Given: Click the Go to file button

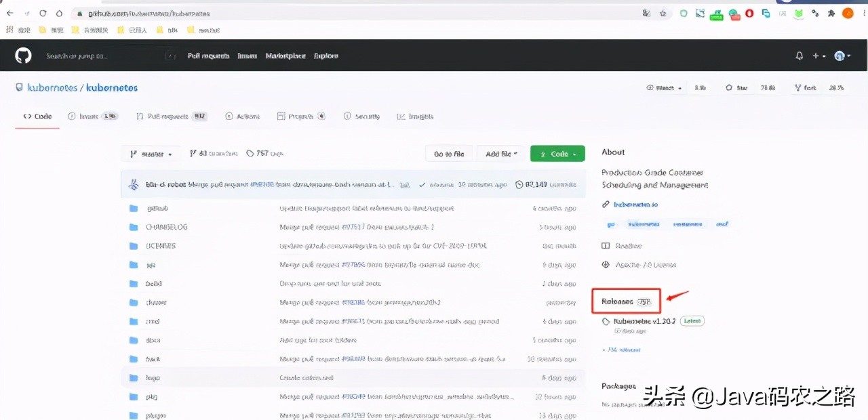Looking at the screenshot, I should coord(449,154).
